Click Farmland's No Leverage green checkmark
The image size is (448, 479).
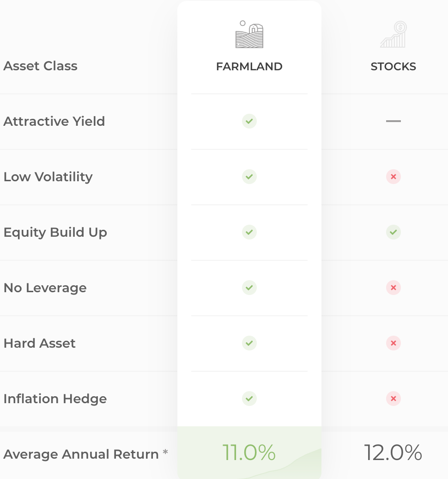click(x=249, y=288)
